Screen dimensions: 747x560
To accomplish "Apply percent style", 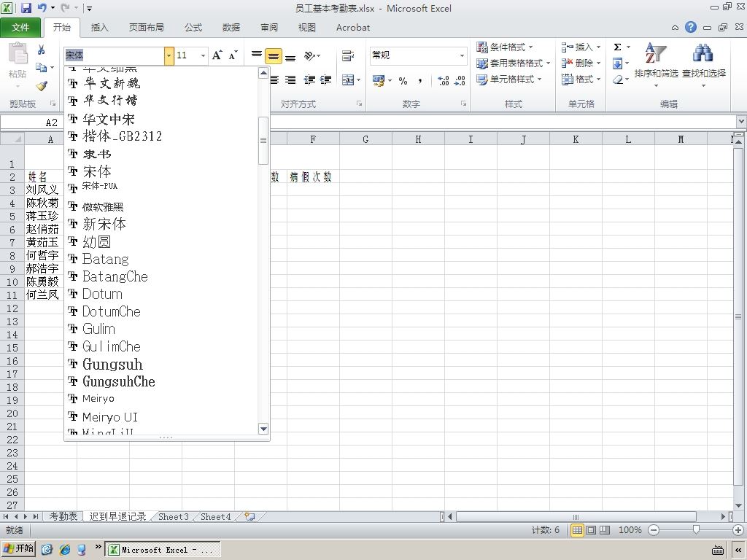I will (403, 80).
